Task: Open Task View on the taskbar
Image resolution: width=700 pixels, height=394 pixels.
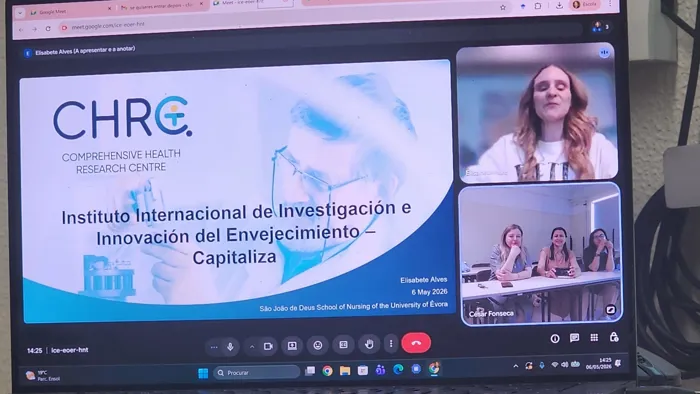Action: 310,371
